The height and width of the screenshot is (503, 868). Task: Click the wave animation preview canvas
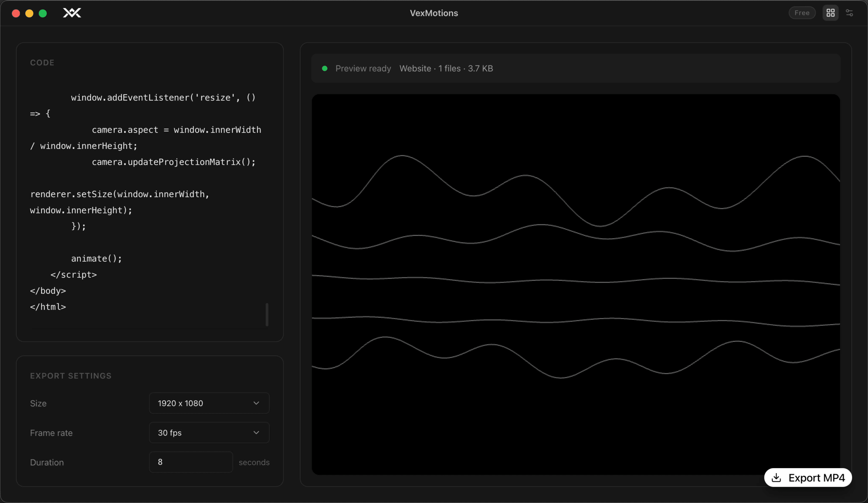(x=576, y=285)
